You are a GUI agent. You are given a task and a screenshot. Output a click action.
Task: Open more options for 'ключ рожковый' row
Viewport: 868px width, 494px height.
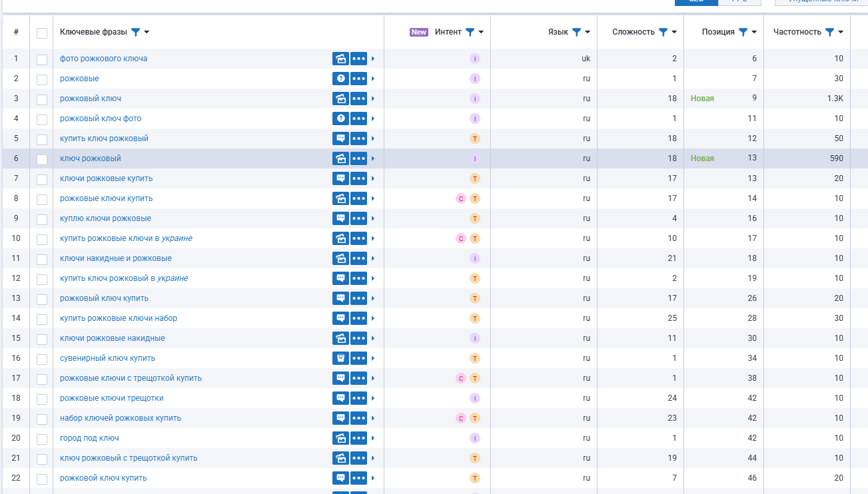(x=359, y=158)
